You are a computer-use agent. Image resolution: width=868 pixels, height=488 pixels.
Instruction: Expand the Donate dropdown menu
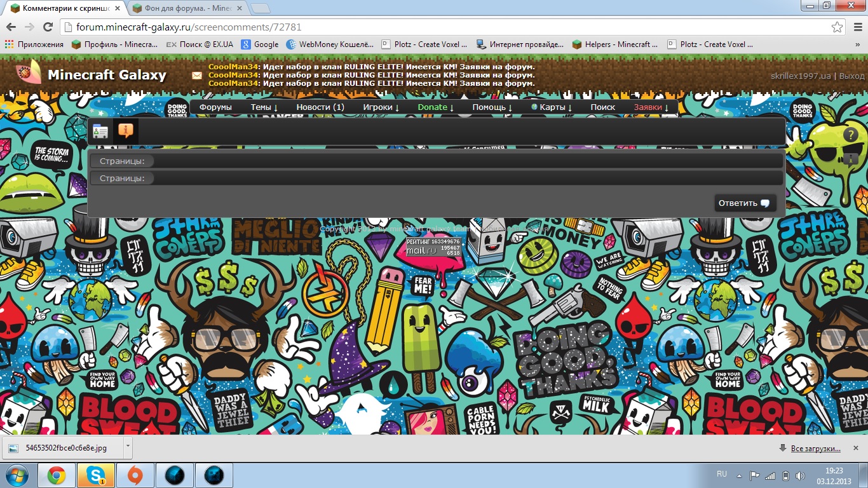(x=436, y=107)
